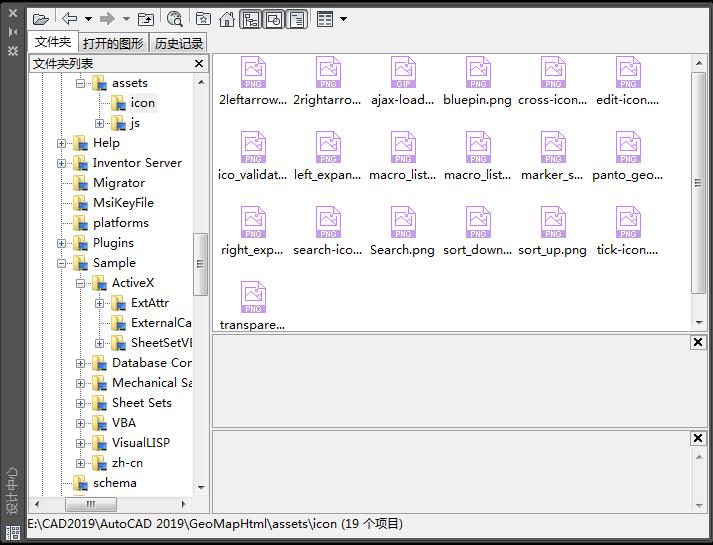Select the Search.png file icon
Screen dimensions: 713x545
[x=403, y=222]
